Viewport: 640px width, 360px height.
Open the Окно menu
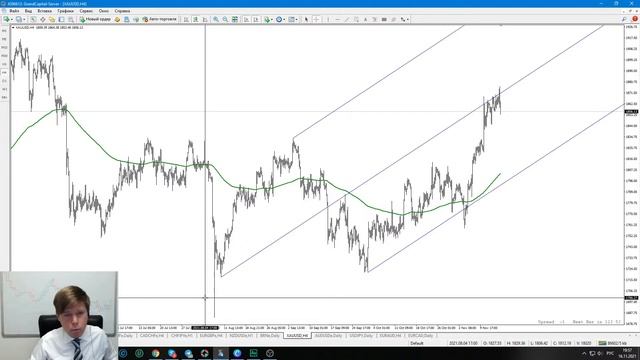pyautogui.click(x=104, y=11)
